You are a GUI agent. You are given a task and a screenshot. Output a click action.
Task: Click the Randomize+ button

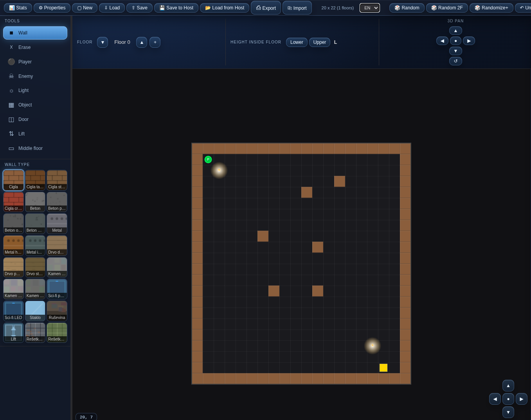tap(491, 7)
